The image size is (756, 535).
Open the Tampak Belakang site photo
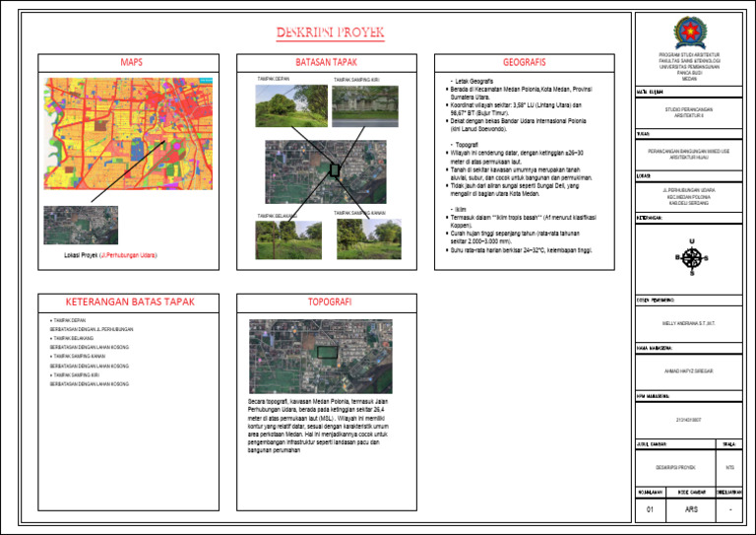pyautogui.click(x=288, y=240)
